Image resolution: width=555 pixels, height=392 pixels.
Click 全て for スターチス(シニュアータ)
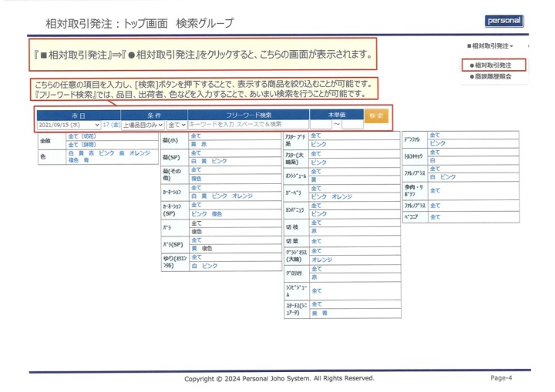317,304
